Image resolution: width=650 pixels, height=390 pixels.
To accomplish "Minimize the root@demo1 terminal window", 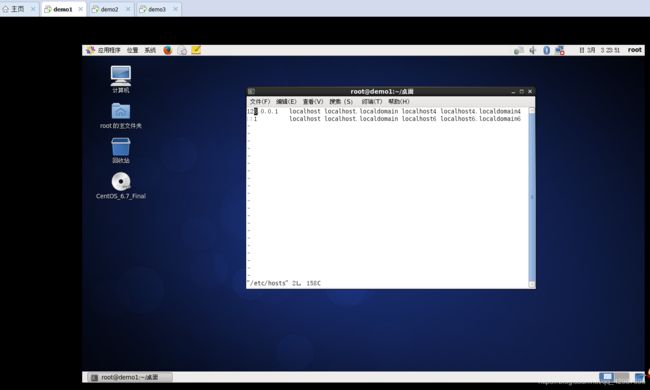I will click(x=513, y=91).
